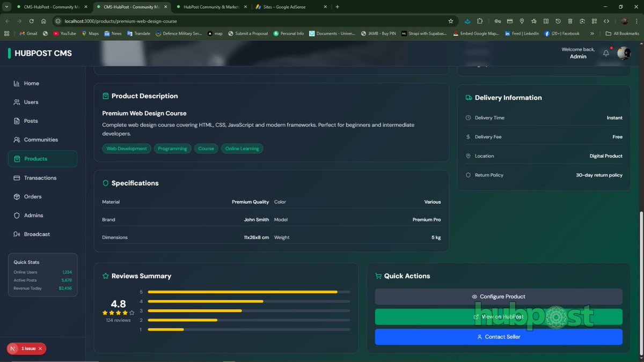Viewport: 644px width, 362px height.
Task: Click the Course tag
Action: [x=206, y=149]
